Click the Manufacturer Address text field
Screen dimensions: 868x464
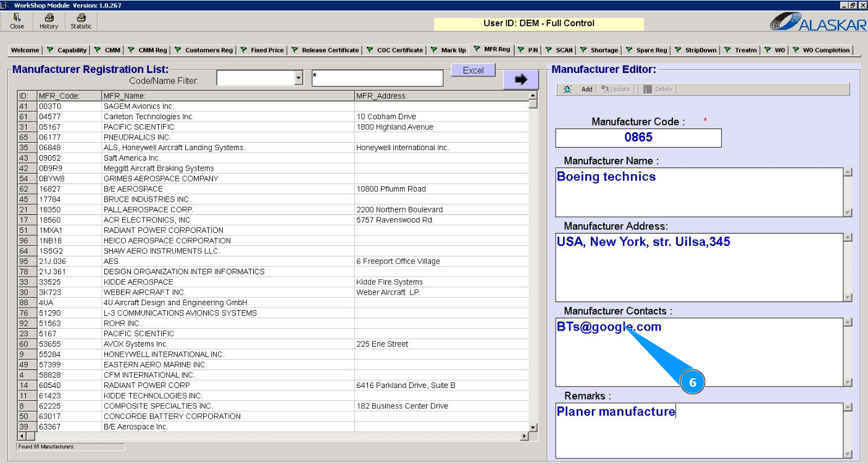coord(699,267)
